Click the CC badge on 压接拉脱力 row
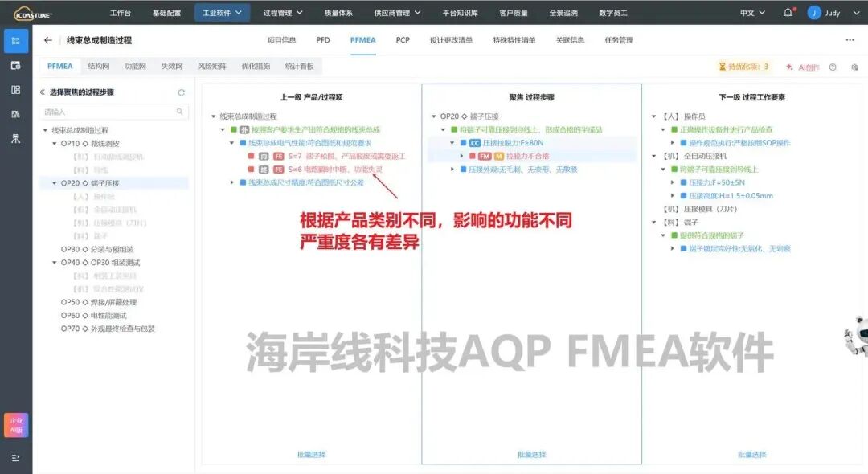This screenshot has width=868, height=474. 475,143
